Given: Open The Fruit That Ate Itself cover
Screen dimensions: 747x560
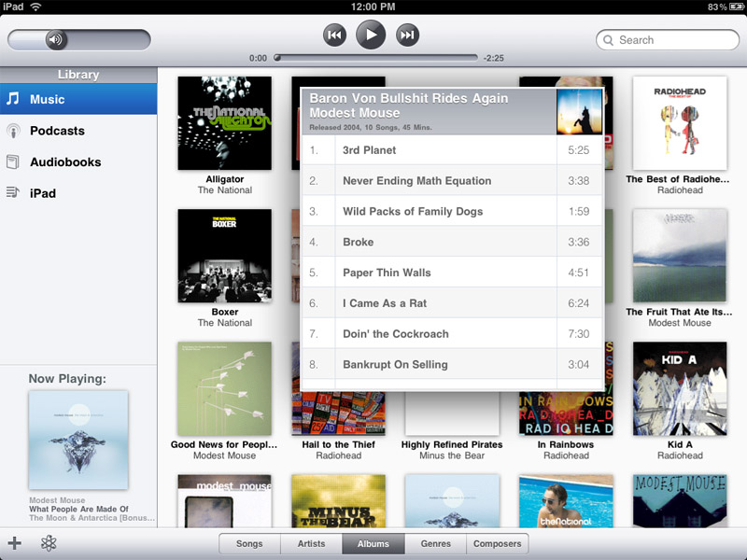Looking at the screenshot, I should pyautogui.click(x=680, y=256).
